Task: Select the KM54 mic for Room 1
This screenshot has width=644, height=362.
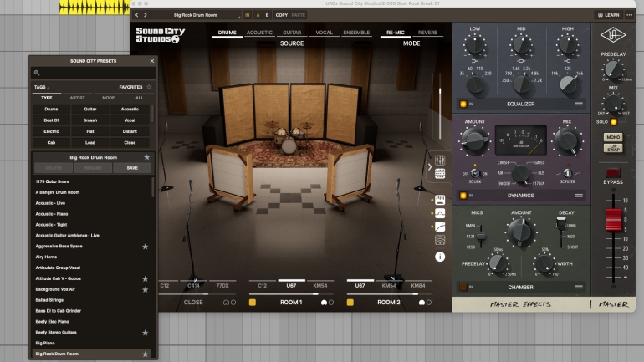Action: [320, 286]
